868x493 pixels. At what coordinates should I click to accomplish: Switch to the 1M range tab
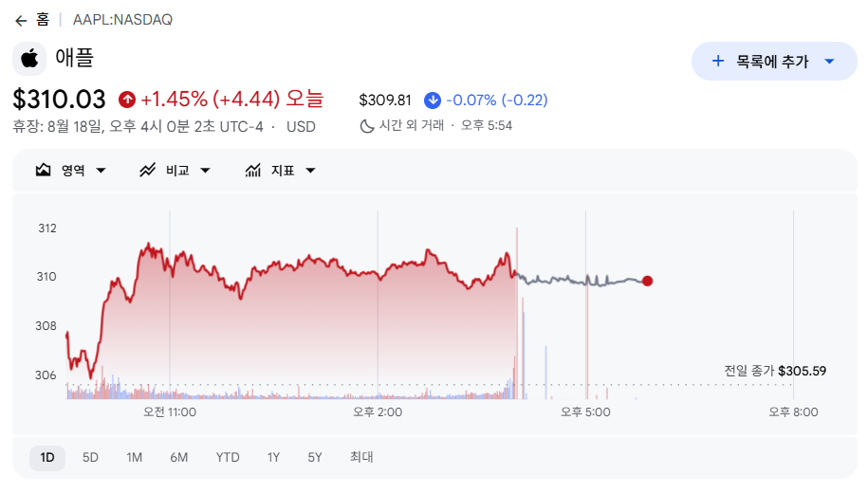click(x=134, y=458)
